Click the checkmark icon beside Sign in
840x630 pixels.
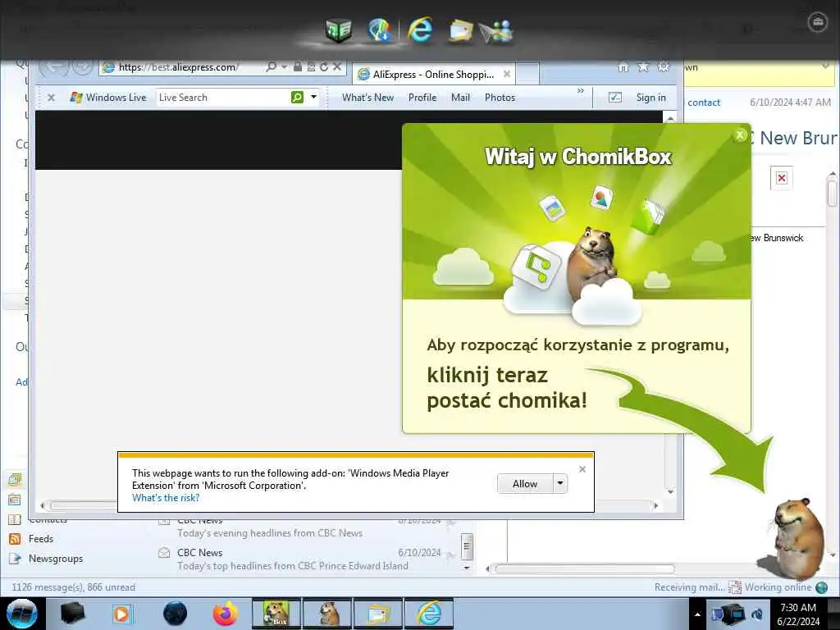click(x=615, y=97)
